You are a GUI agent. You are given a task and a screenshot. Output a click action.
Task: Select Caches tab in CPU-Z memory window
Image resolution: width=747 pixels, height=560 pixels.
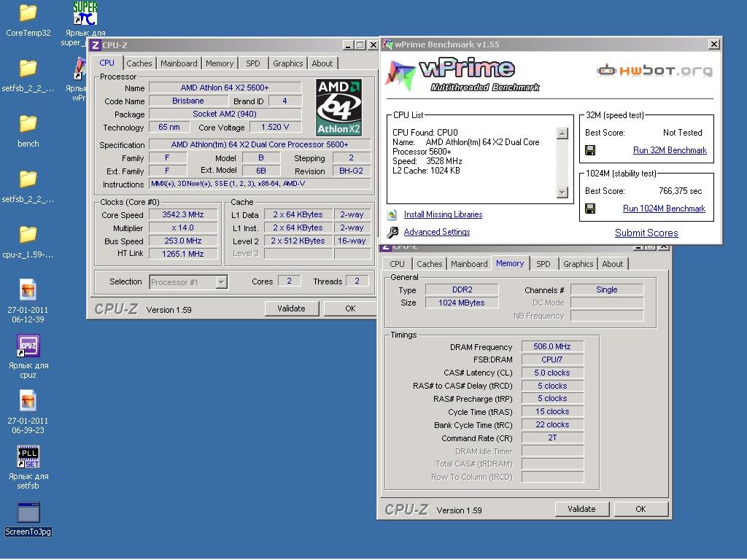(429, 264)
